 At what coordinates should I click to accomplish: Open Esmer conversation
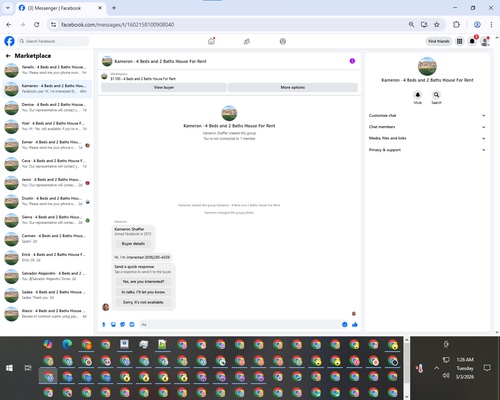[47, 145]
